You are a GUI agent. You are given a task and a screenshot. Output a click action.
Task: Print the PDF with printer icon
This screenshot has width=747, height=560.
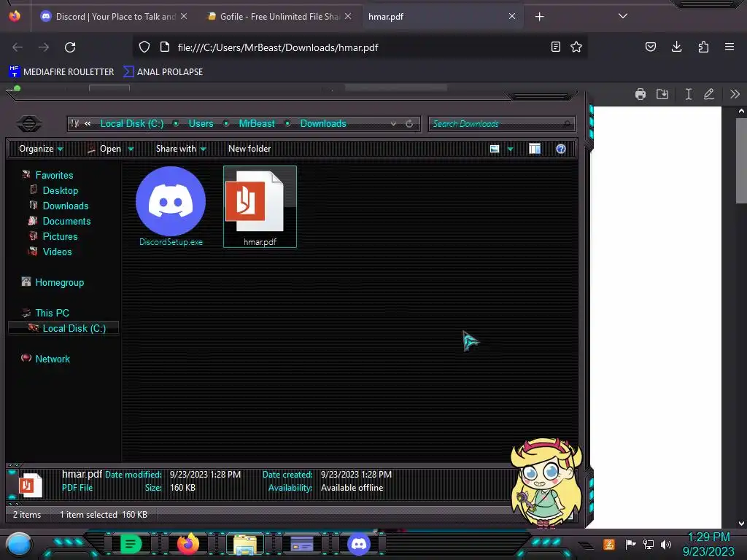point(640,94)
